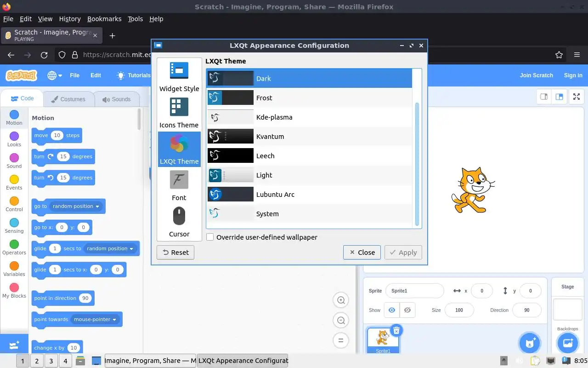The image size is (588, 368).
Task: Select the Kvantum theme
Action: (309, 136)
